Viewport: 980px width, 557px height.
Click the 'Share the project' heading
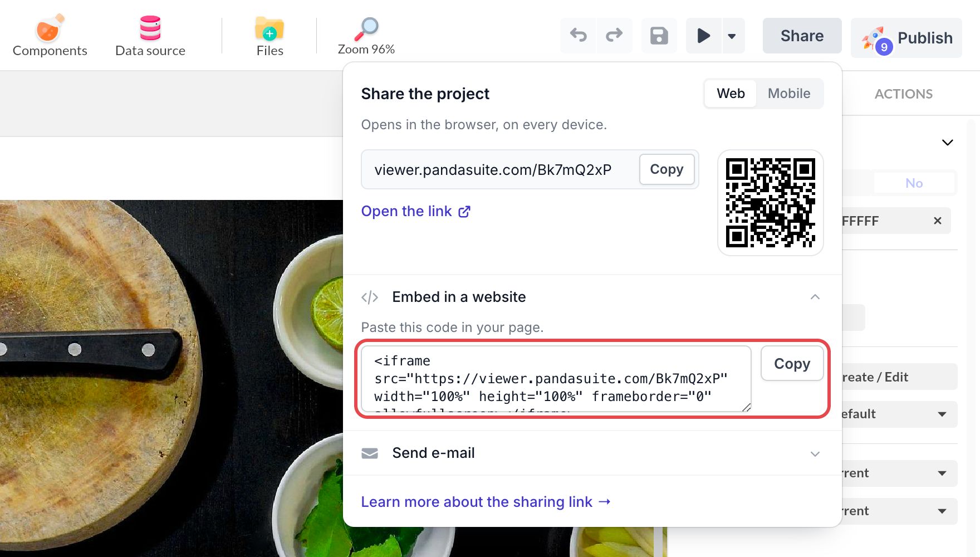click(425, 94)
